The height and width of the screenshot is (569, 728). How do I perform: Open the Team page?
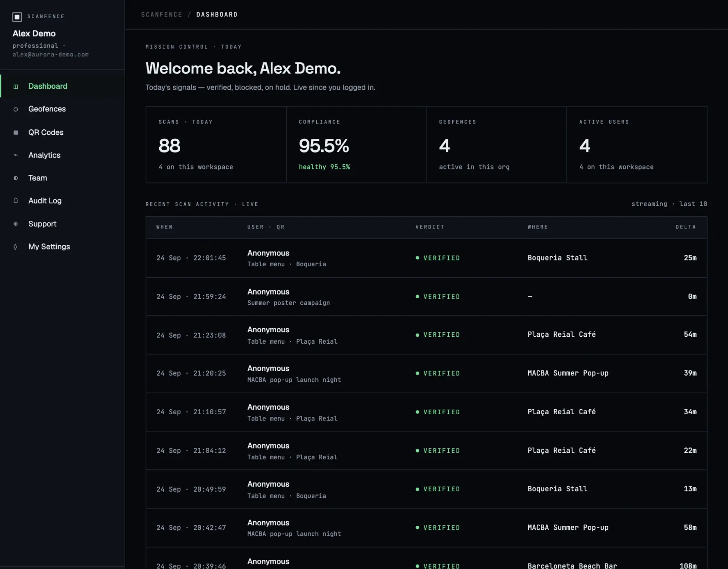(x=63, y=178)
